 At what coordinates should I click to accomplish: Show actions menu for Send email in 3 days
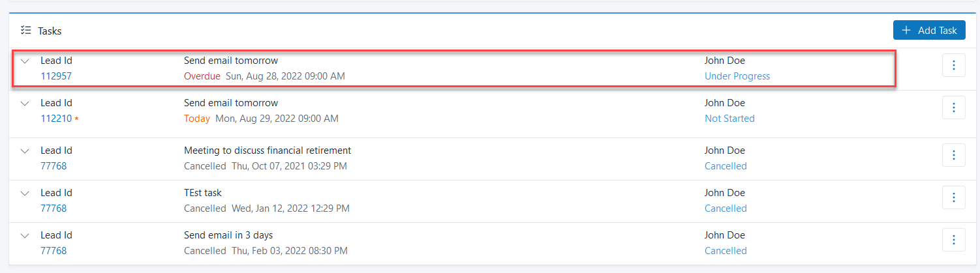click(x=953, y=240)
